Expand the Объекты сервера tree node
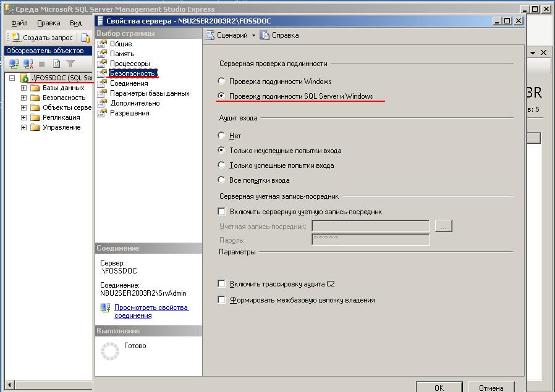This screenshot has width=555, height=392. [23, 108]
